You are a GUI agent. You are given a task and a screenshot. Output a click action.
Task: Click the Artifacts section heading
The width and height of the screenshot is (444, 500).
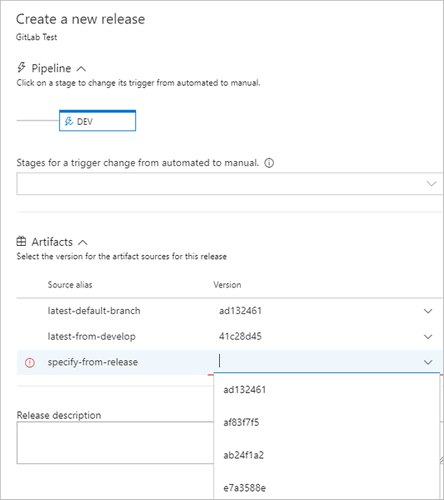52,242
